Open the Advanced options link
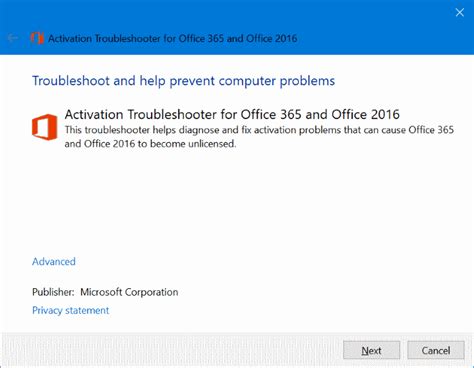This screenshot has width=474, height=368. pos(54,261)
